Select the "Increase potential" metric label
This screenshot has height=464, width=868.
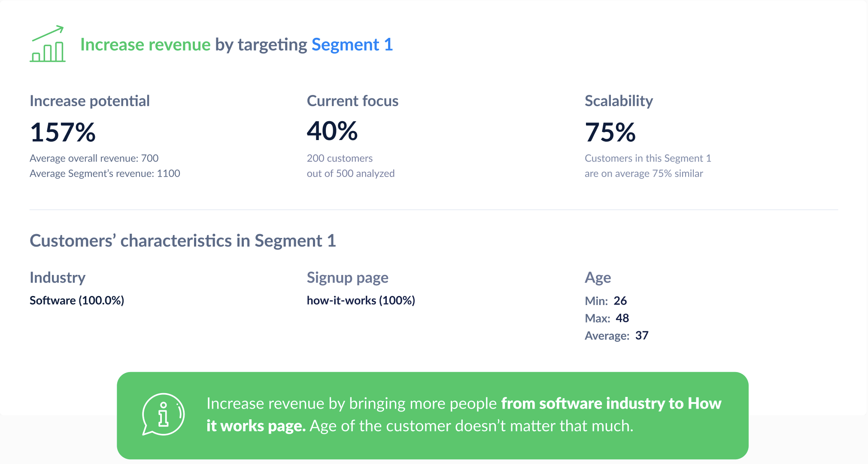click(89, 101)
